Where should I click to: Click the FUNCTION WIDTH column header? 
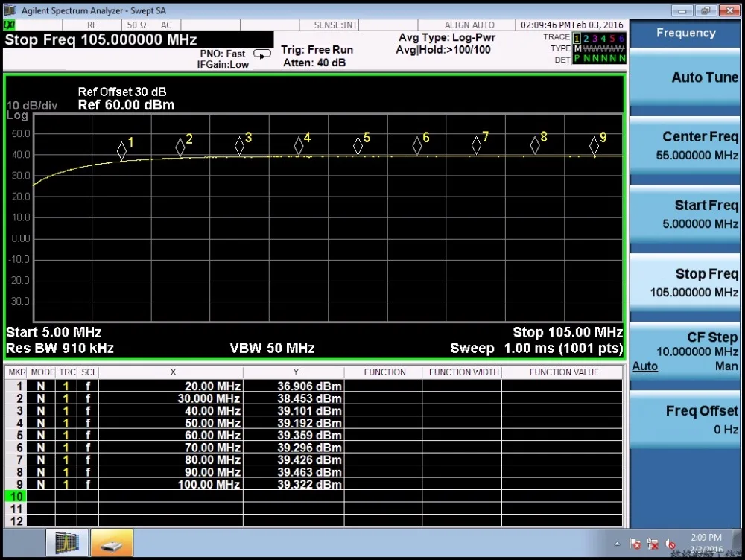click(x=463, y=372)
